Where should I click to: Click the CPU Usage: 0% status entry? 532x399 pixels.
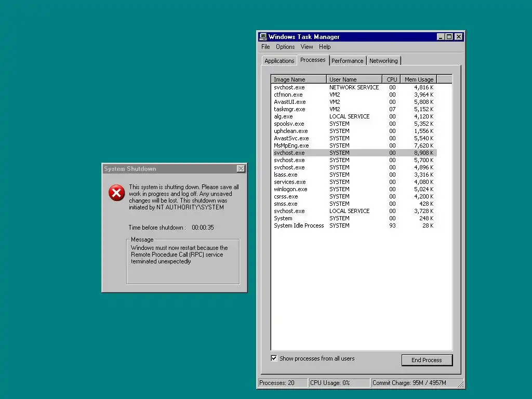(x=339, y=383)
